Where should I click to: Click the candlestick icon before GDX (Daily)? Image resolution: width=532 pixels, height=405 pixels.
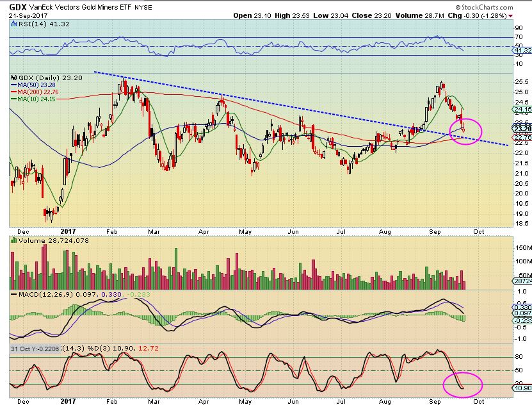(x=14, y=78)
